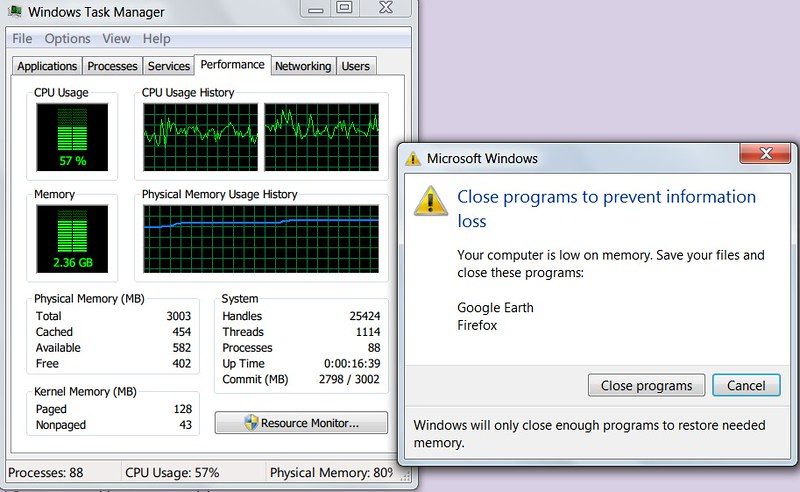Click the Available memory value 582
Screen dimensions: 800x492
click(182, 348)
